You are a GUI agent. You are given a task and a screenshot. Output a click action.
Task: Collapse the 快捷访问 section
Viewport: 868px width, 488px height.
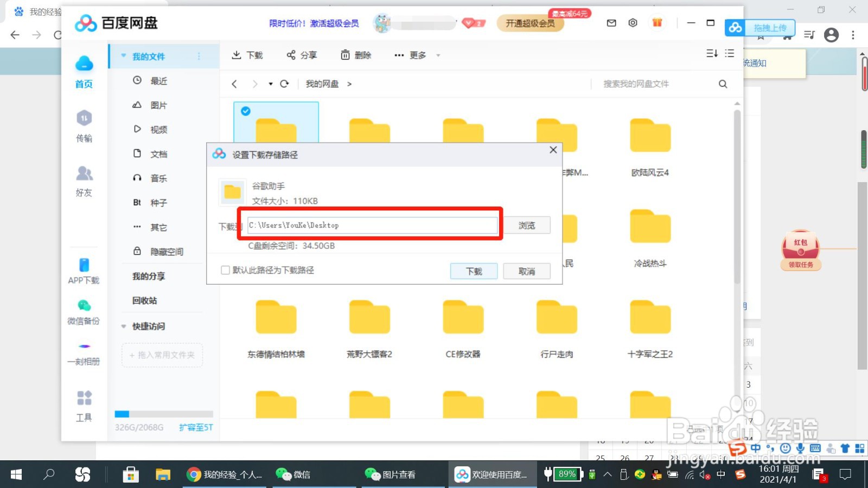tap(124, 326)
